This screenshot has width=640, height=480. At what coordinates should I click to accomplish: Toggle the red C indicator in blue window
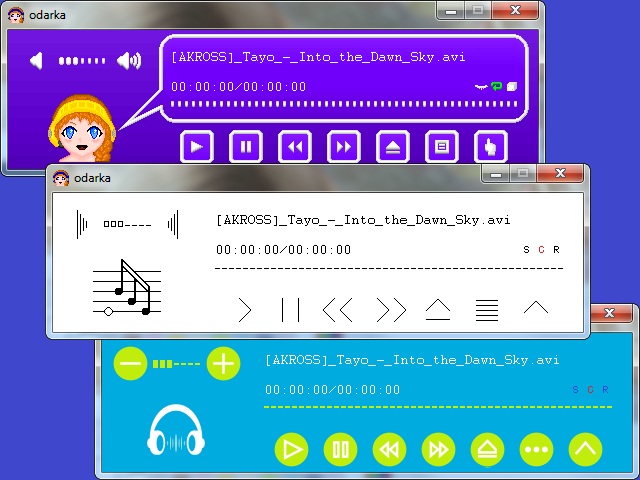click(590, 389)
